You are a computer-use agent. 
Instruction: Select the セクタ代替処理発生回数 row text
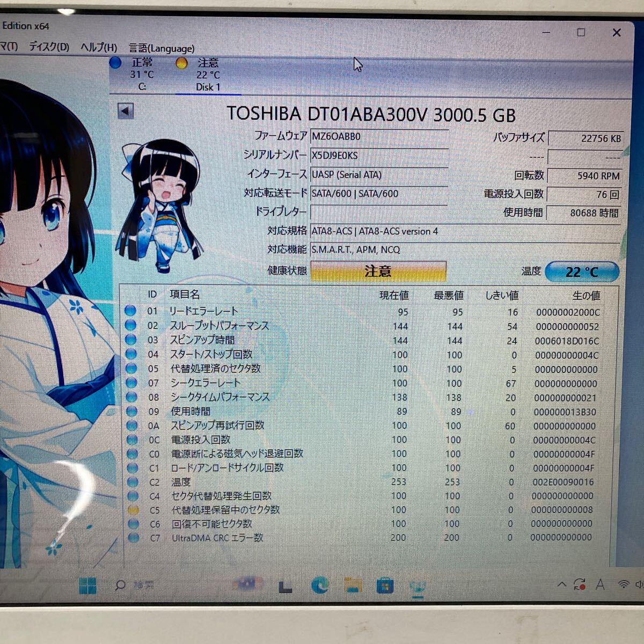click(x=221, y=496)
